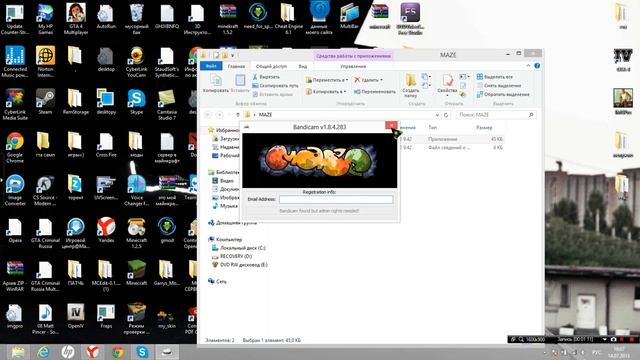Viewport: 640px width, 360px height.
Task: Expand the address bar history dropdown
Action: (x=437, y=115)
